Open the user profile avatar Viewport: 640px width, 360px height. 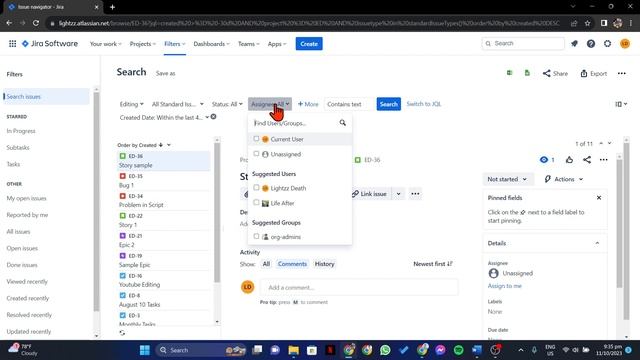pos(624,43)
